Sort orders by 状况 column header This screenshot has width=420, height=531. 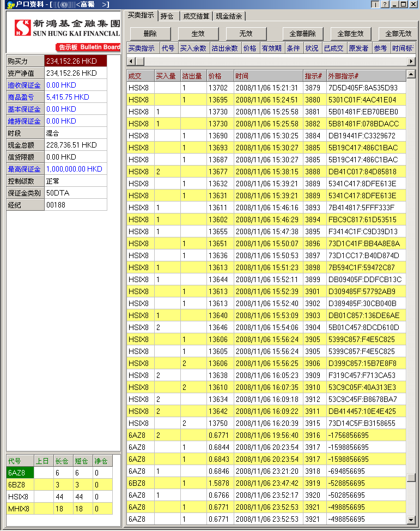312,48
